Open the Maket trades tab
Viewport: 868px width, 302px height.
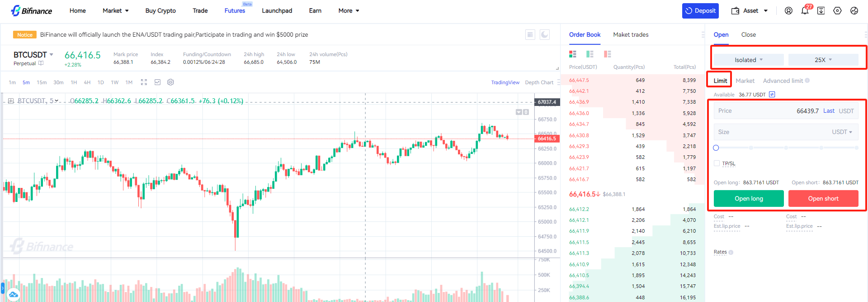(631, 35)
